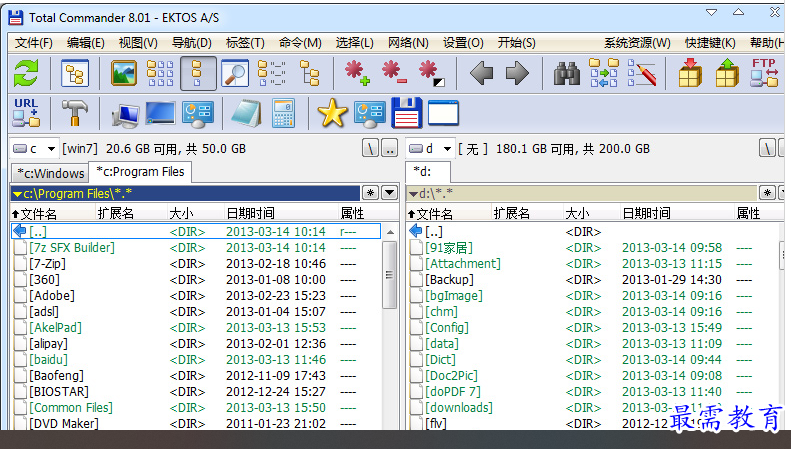Open the 设置(O) menu
This screenshot has height=449, width=791.
tap(463, 43)
